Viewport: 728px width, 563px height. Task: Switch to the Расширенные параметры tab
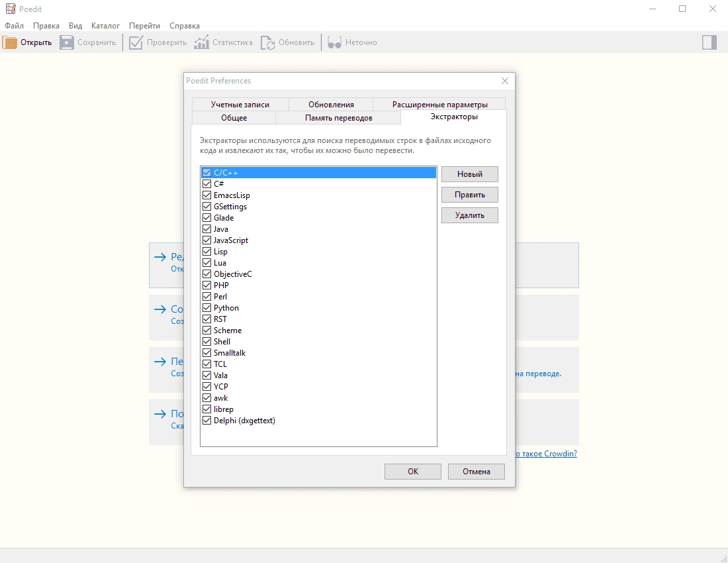[x=439, y=105]
